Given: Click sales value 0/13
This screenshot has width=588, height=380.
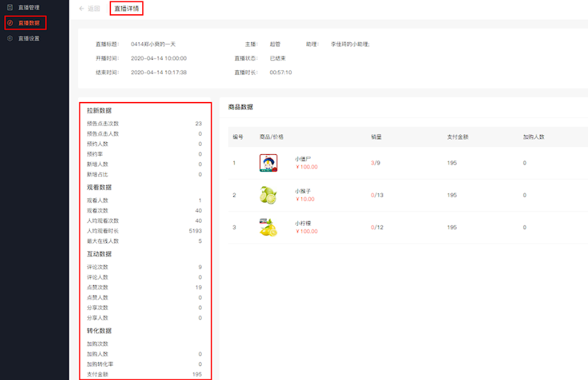Looking at the screenshot, I should point(377,195).
